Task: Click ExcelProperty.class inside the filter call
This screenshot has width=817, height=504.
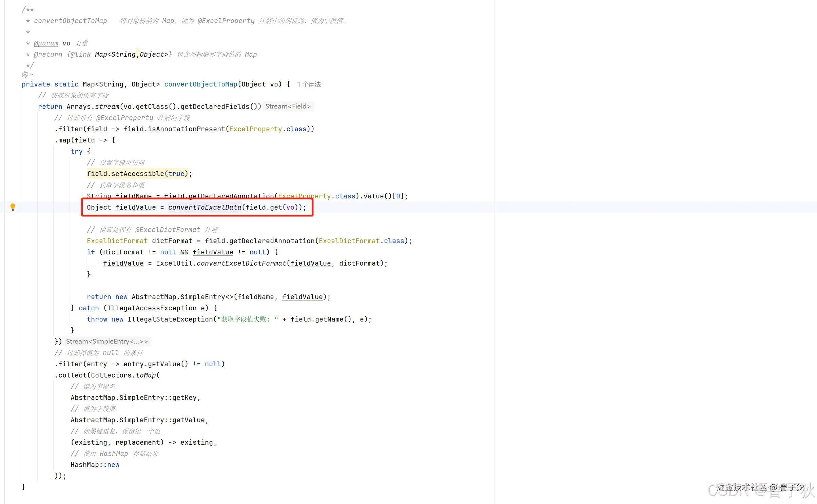Action: point(268,129)
